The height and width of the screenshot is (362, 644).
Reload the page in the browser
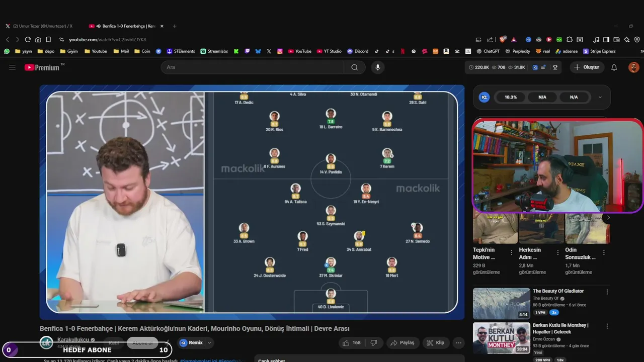click(28, 40)
